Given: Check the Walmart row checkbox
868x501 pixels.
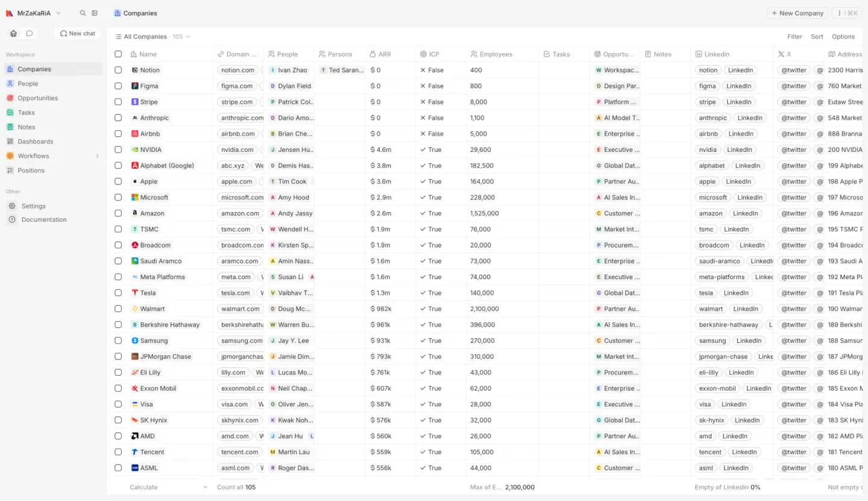Looking at the screenshot, I should coord(118,309).
